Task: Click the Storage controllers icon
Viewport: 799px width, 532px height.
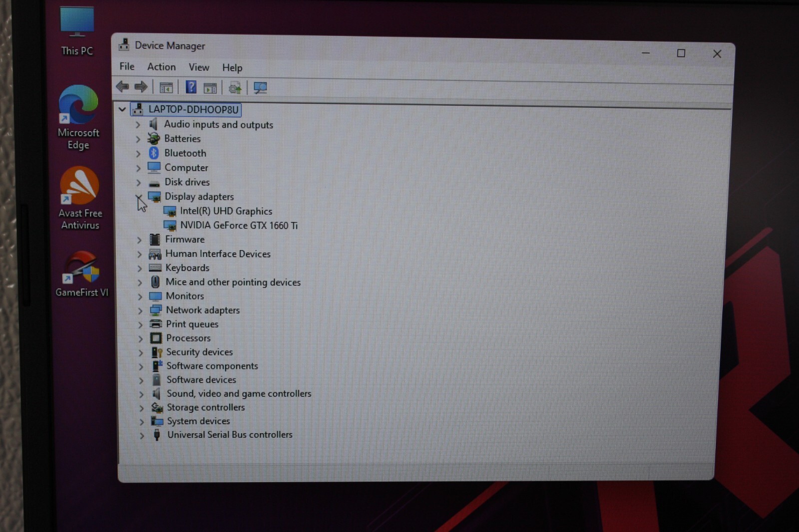Action: [157, 407]
